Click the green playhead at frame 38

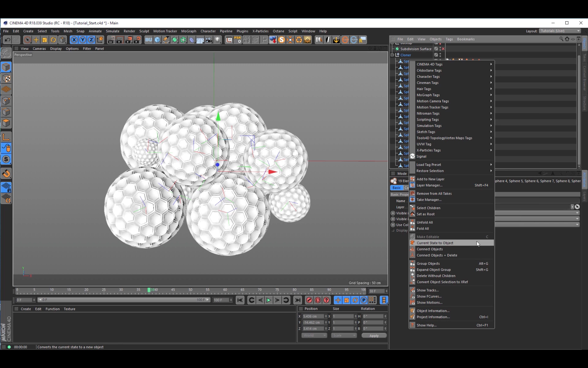pyautogui.click(x=149, y=290)
